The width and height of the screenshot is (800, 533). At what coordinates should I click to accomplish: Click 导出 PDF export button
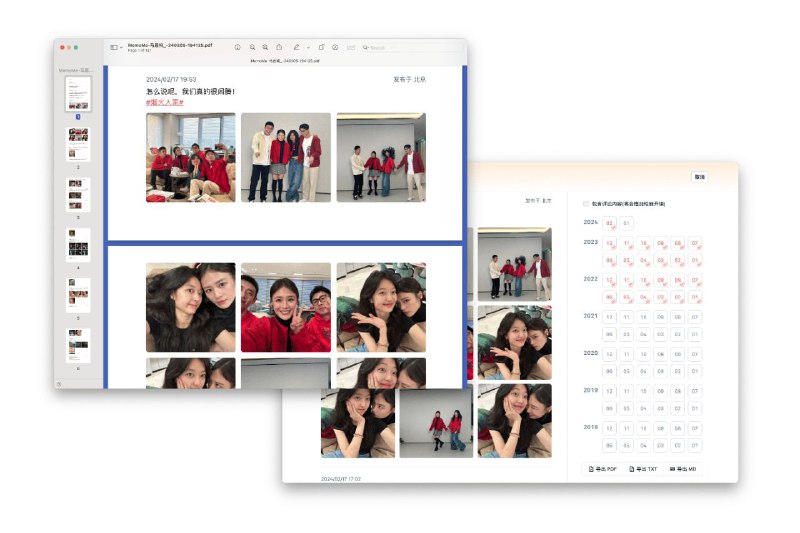[x=603, y=469]
